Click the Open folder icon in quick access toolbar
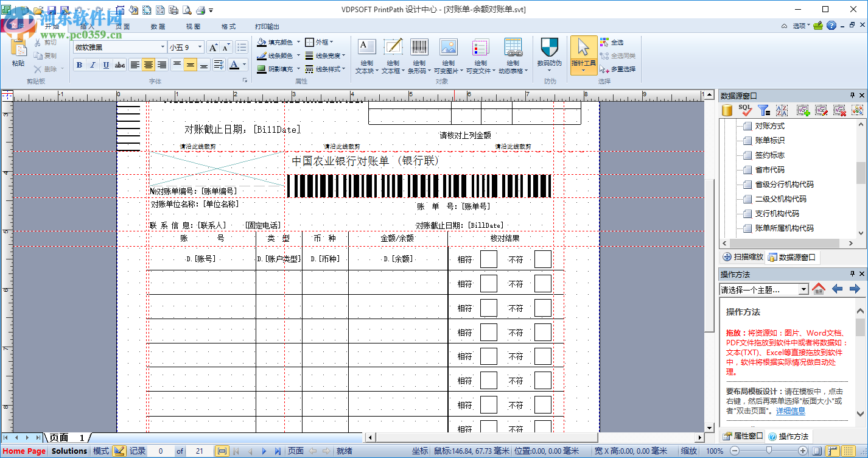The width and height of the screenshot is (868, 458). coord(38,10)
